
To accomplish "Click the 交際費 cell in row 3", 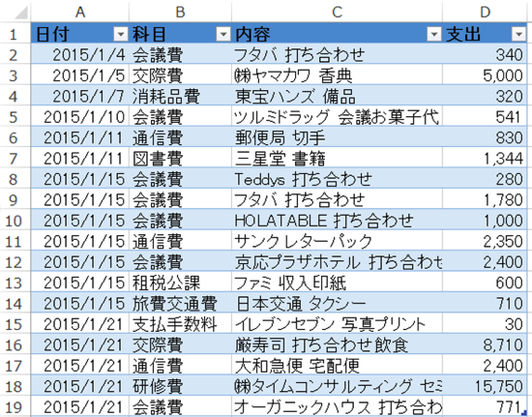I will point(181,75).
